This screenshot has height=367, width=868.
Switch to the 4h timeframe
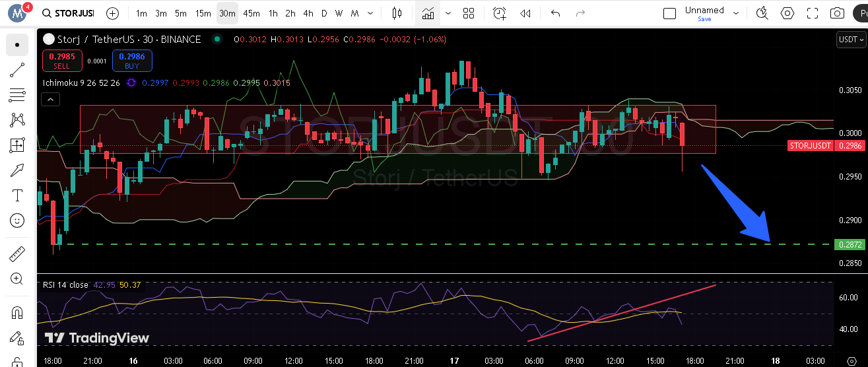click(x=308, y=13)
